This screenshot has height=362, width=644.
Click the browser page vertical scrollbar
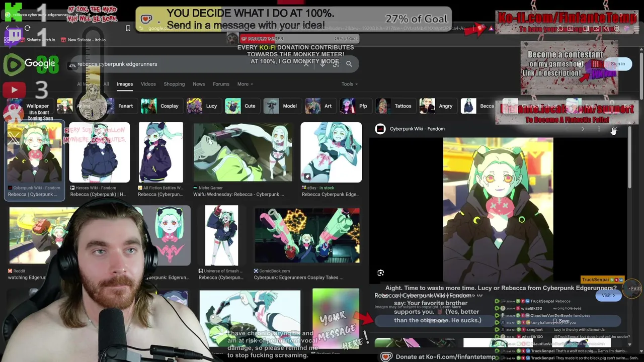coord(641,75)
